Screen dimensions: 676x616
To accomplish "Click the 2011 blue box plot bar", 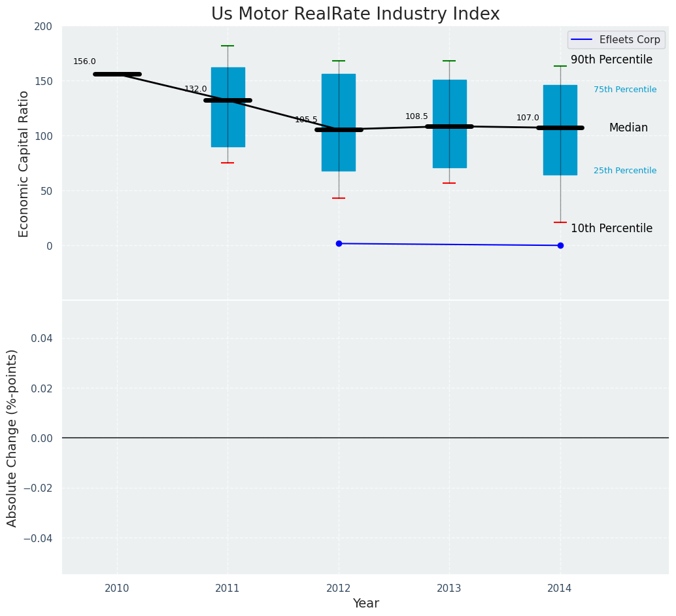I will pos(228,107).
